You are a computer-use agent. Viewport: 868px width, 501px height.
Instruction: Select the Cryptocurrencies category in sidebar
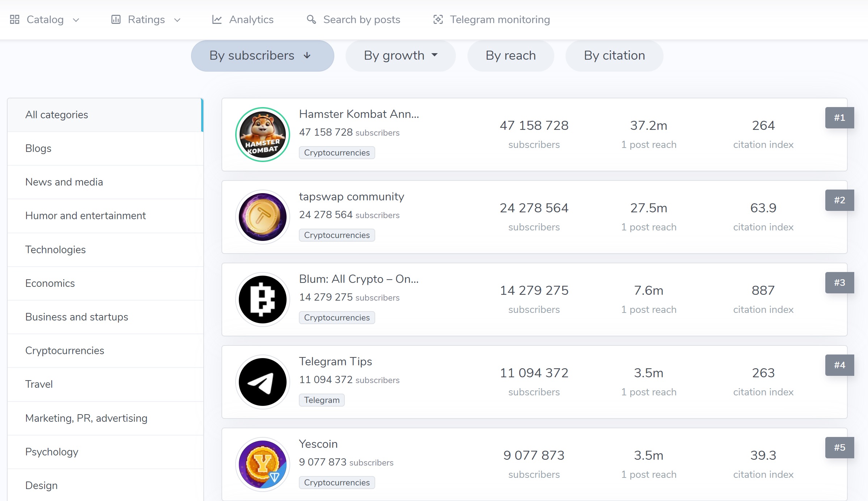pyautogui.click(x=65, y=351)
